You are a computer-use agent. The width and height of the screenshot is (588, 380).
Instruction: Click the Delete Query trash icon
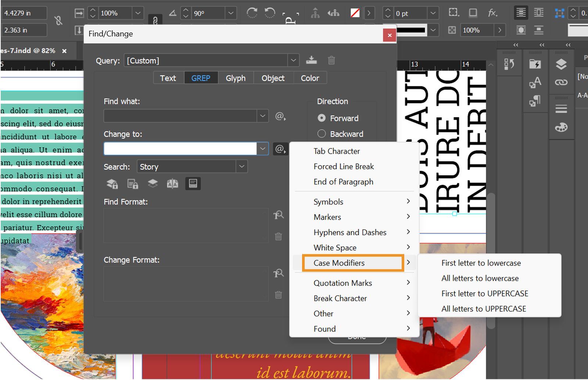click(x=331, y=60)
